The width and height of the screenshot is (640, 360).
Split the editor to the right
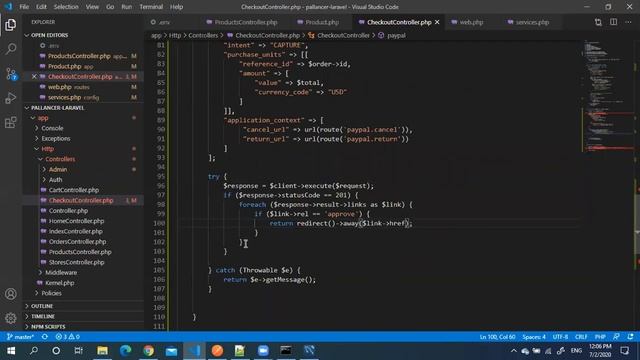click(x=613, y=22)
